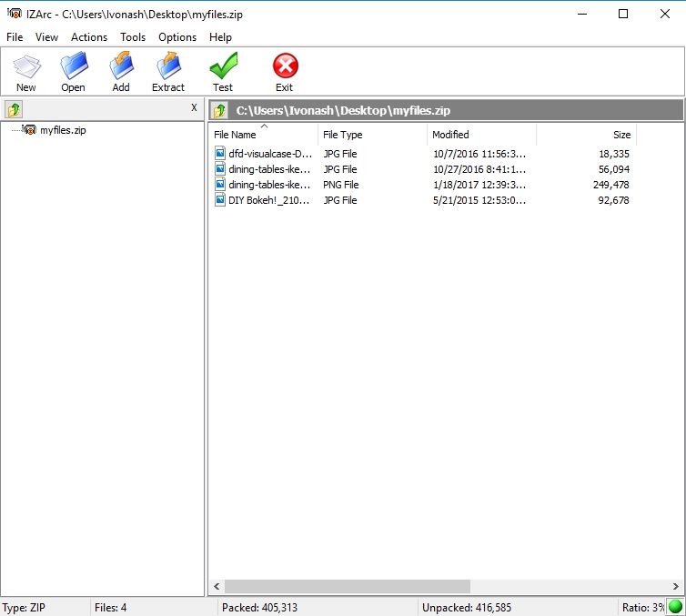Viewport: 686px width, 616px height.
Task: Click the myfiles.zip archive tree icon
Action: [x=29, y=129]
